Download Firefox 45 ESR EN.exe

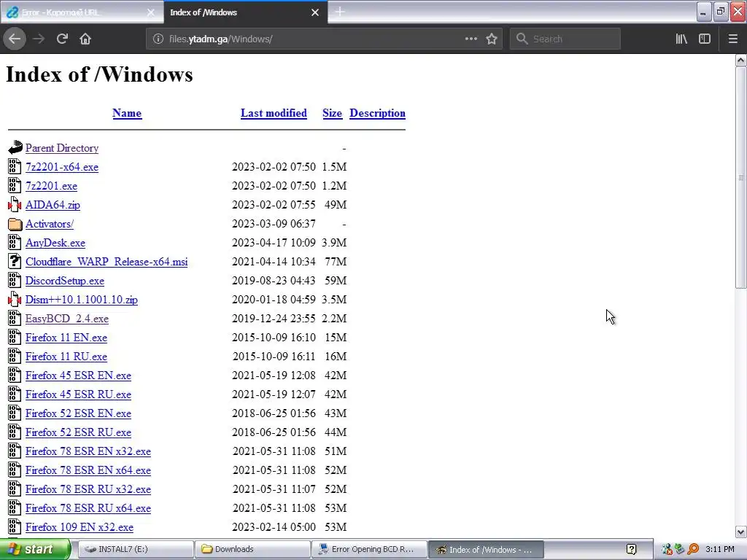[x=78, y=376]
